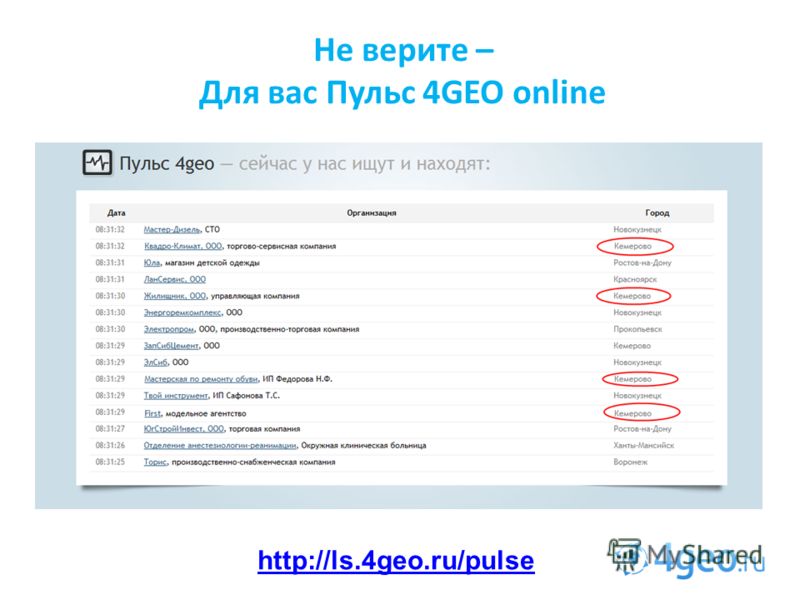This screenshot has height=600, width=800.
Task: Click the ЮгСтройИнвест, ООО link
Action: (x=184, y=429)
